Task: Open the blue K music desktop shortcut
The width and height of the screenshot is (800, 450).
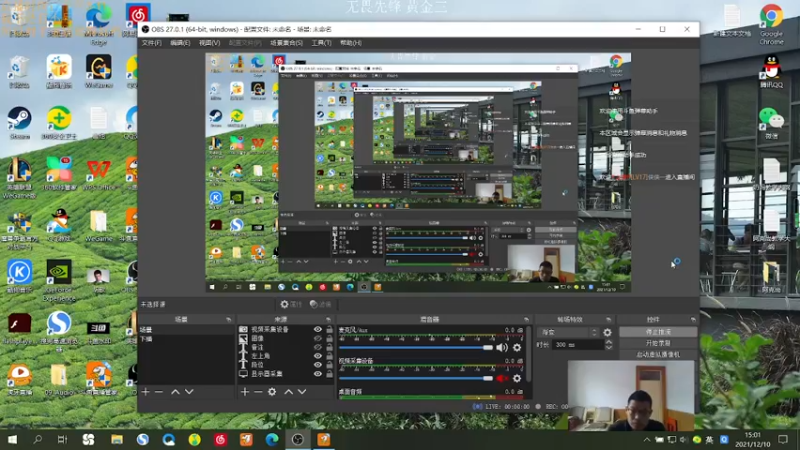Action: (x=19, y=276)
